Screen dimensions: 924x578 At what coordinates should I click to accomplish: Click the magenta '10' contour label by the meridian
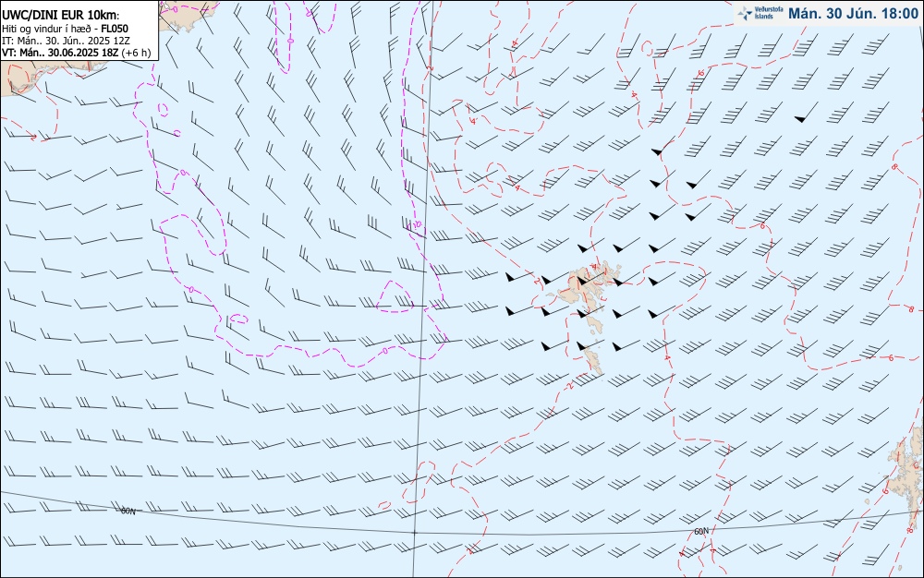click(x=418, y=224)
